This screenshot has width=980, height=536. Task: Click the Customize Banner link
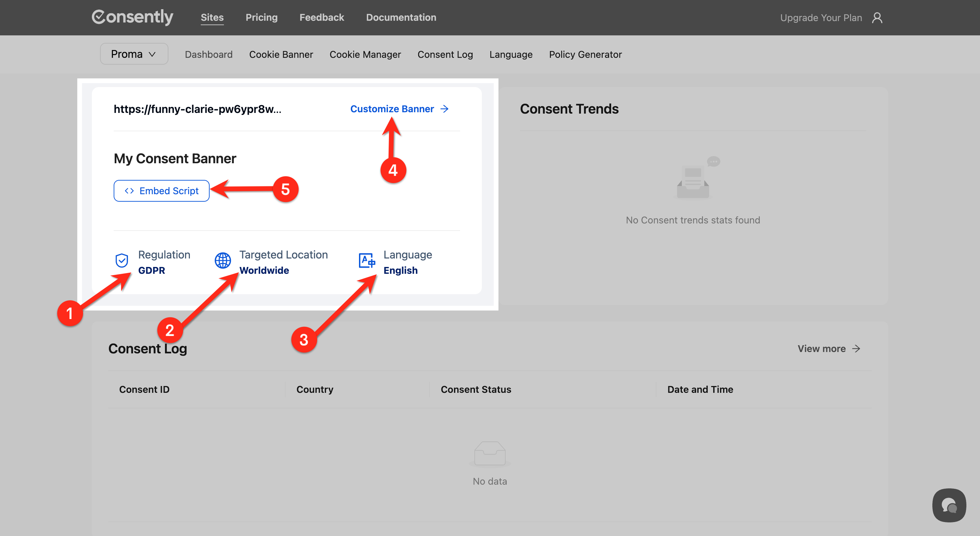pos(392,109)
